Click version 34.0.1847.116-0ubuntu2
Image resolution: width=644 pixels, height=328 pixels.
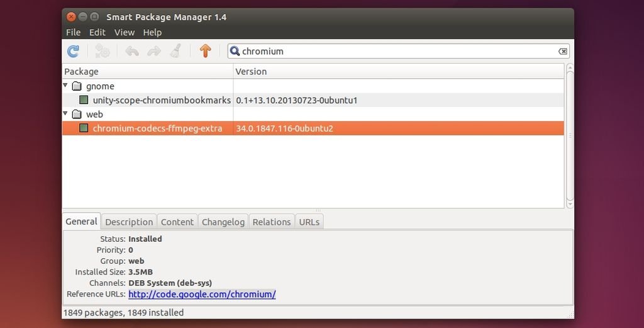(284, 128)
